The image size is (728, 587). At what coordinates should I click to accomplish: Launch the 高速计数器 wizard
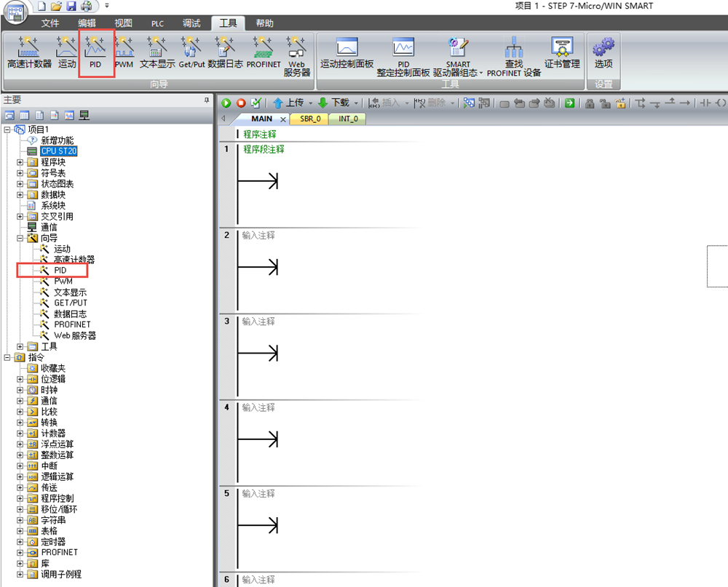pyautogui.click(x=29, y=53)
